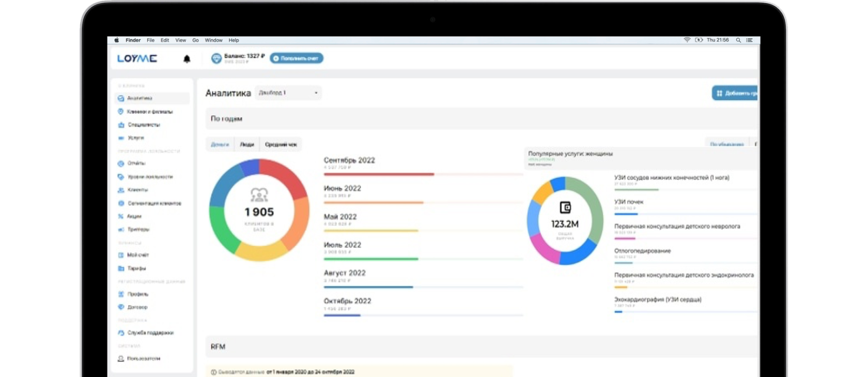Image resolution: width=868 pixels, height=377 pixels.
Task: Click the notification bell icon
Action: point(187,59)
